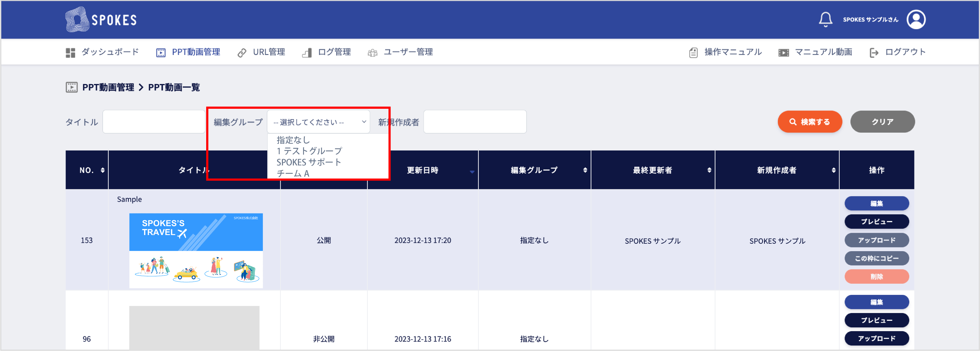This screenshot has width=980, height=351.
Task: Open PPT動画管理 menu
Action: [x=196, y=52]
